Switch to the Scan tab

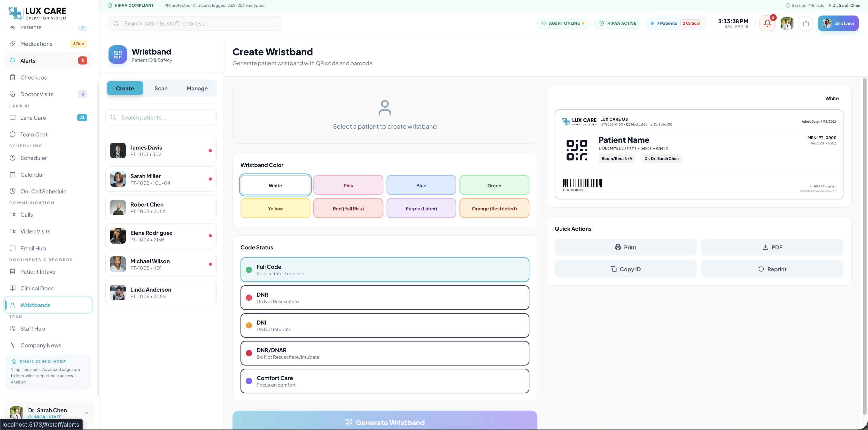(x=161, y=88)
